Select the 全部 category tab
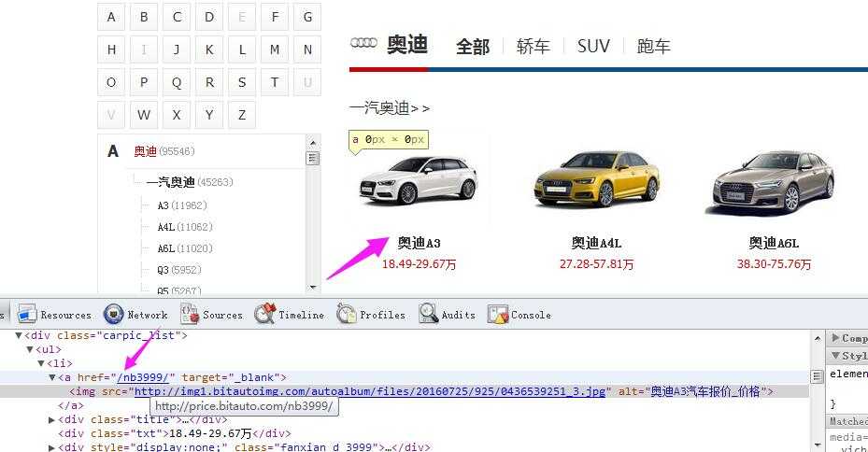 pyautogui.click(x=473, y=47)
